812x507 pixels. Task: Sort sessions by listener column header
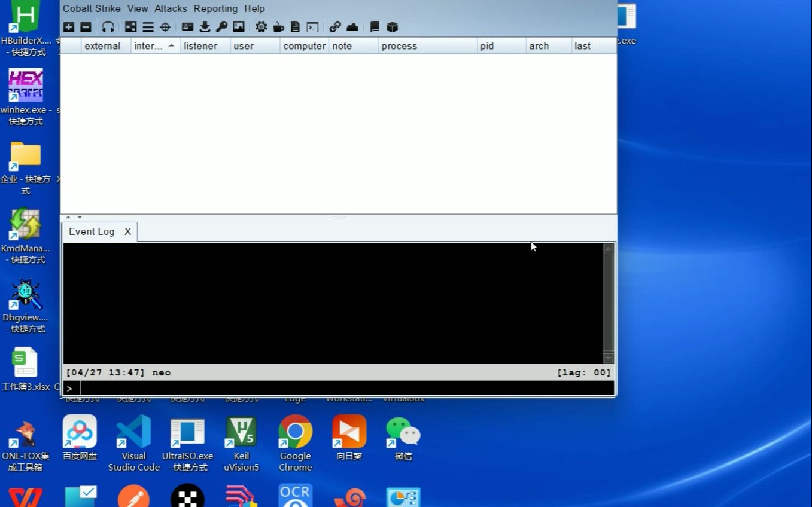205,46
